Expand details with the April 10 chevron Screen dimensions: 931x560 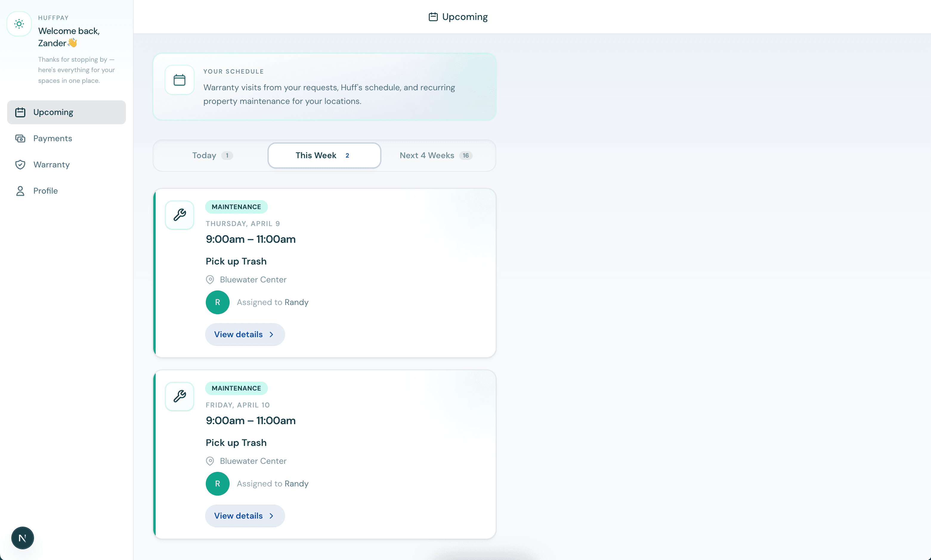click(272, 516)
